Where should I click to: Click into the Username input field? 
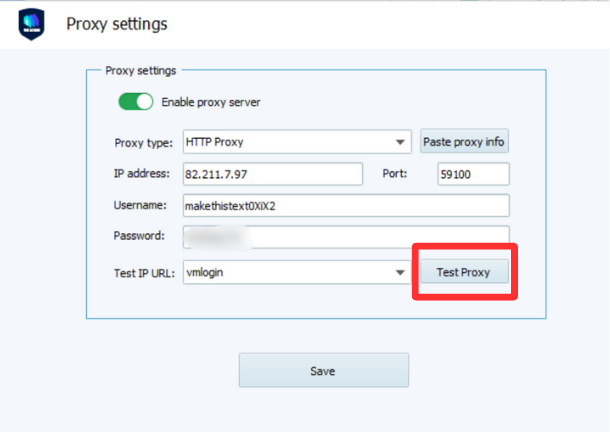(x=345, y=206)
